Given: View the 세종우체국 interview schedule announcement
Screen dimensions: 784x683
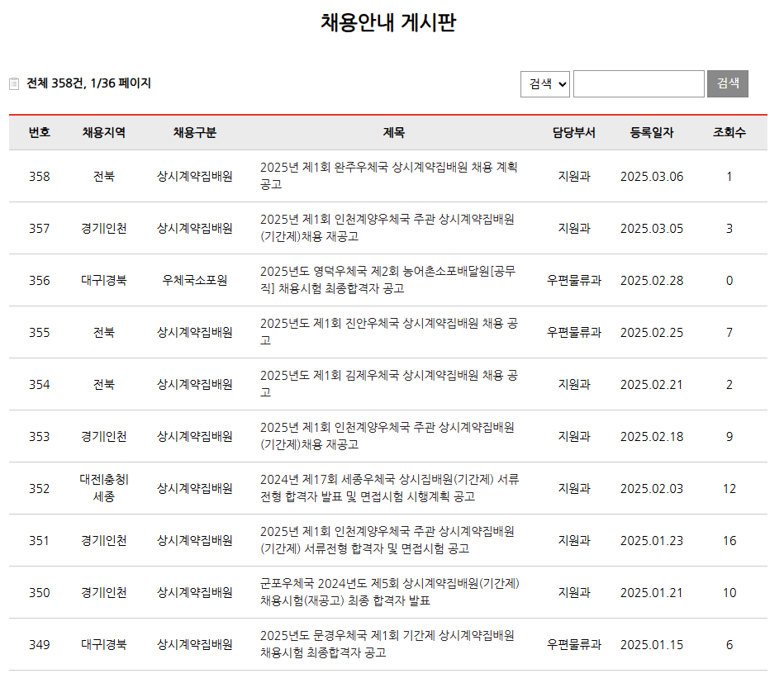Looking at the screenshot, I should tap(388, 489).
